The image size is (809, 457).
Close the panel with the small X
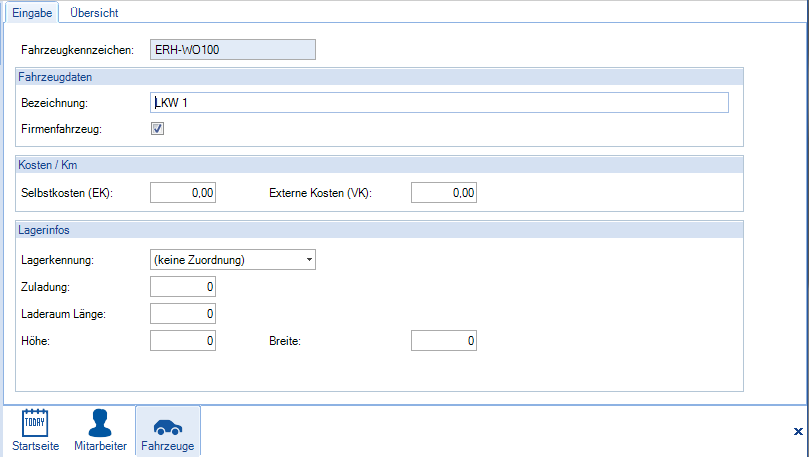point(797,431)
